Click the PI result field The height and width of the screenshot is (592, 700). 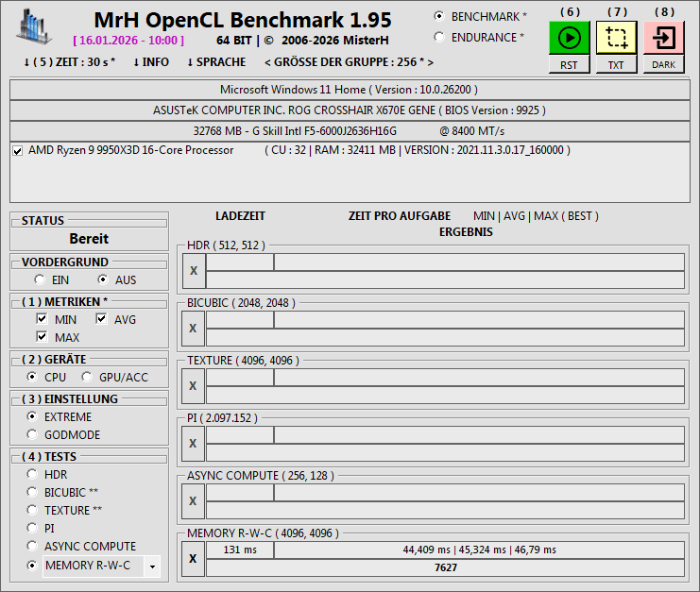[x=446, y=452]
